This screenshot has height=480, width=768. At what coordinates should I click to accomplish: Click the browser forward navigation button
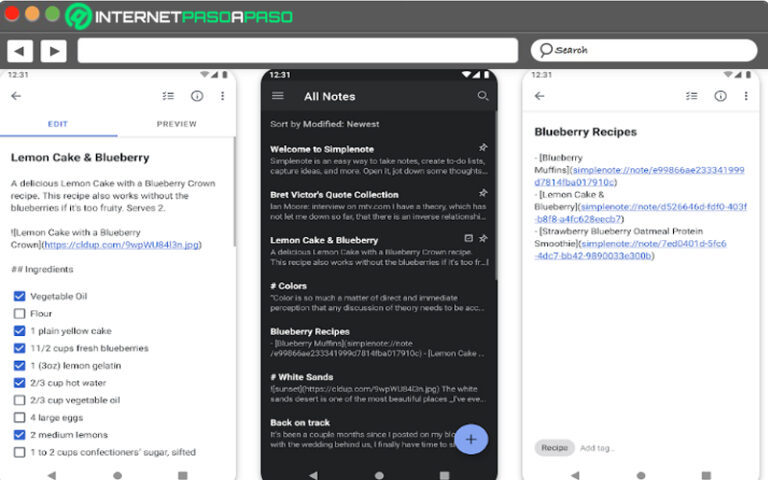(53, 50)
